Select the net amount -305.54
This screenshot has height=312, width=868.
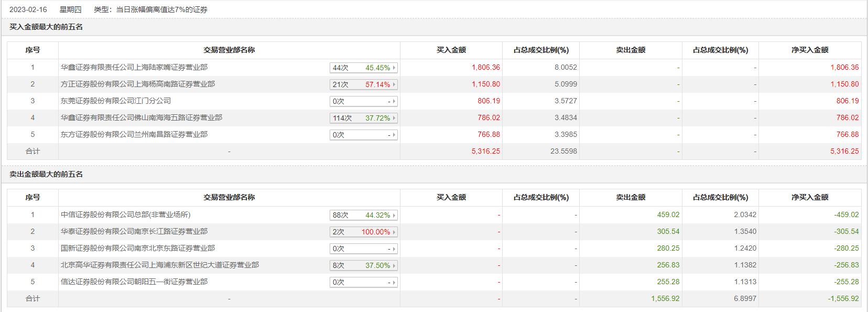pos(847,231)
